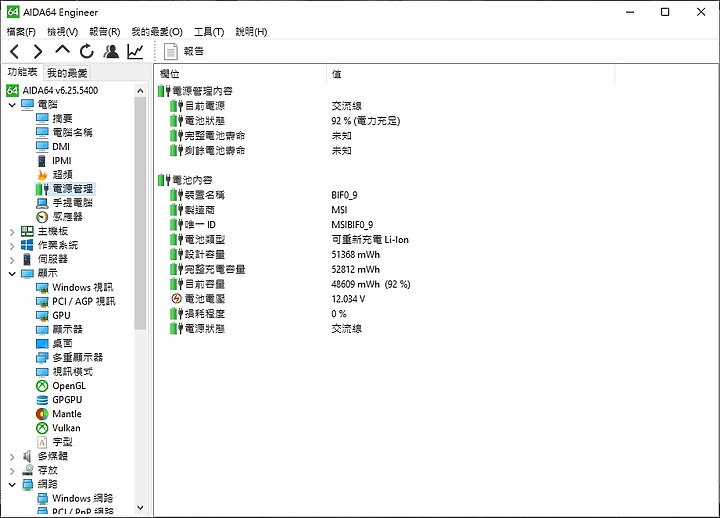Open Windows 網路 tree item
The height and width of the screenshot is (518, 720).
pos(82,498)
